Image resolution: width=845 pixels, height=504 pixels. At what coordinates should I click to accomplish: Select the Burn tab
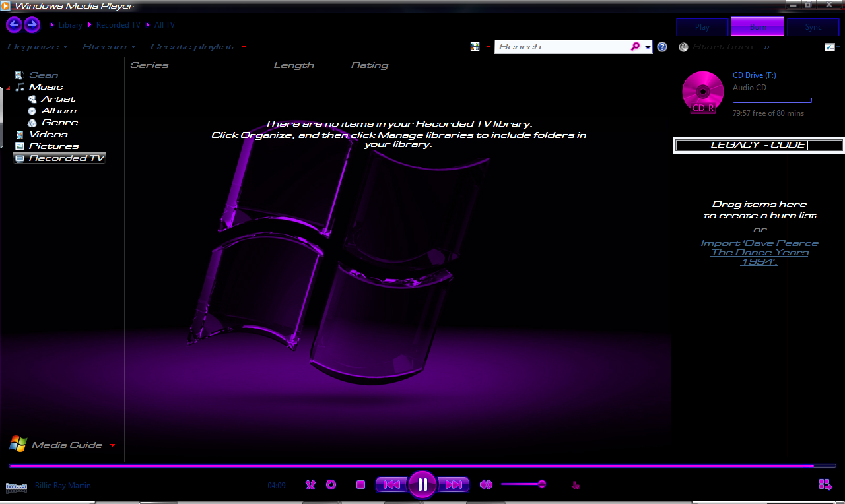pyautogui.click(x=758, y=26)
